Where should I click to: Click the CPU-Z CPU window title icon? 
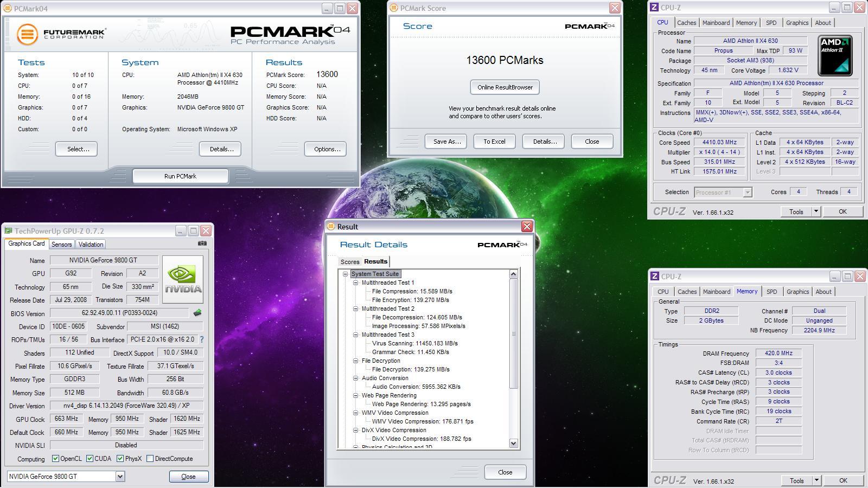click(x=654, y=8)
